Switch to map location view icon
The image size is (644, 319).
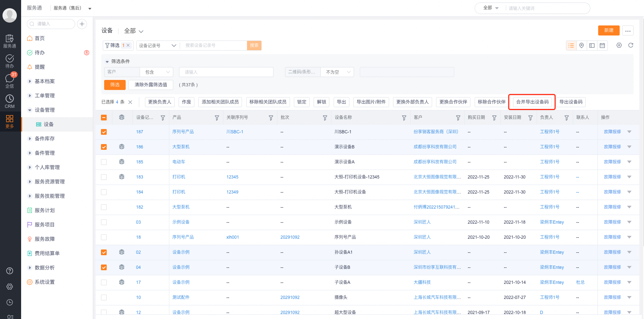coord(582,46)
